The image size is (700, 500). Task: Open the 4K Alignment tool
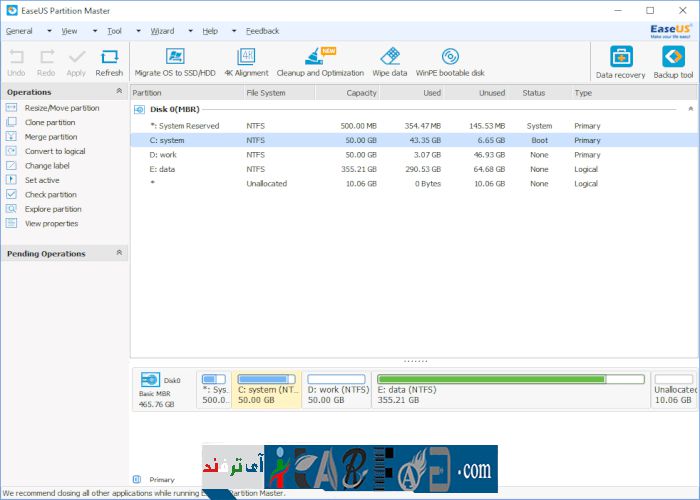coord(245,58)
